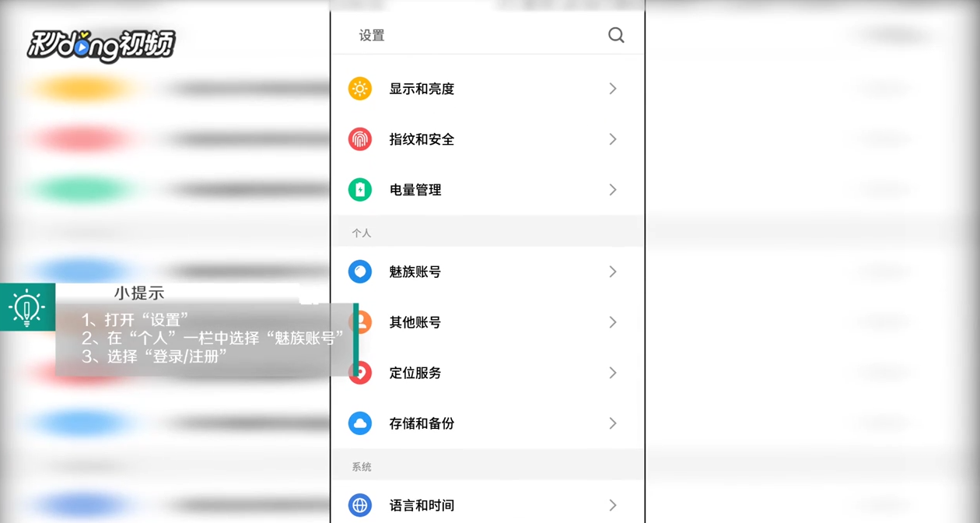Click the 秒懂视频 logo watermark
This screenshot has height=523, width=980.
point(101,45)
